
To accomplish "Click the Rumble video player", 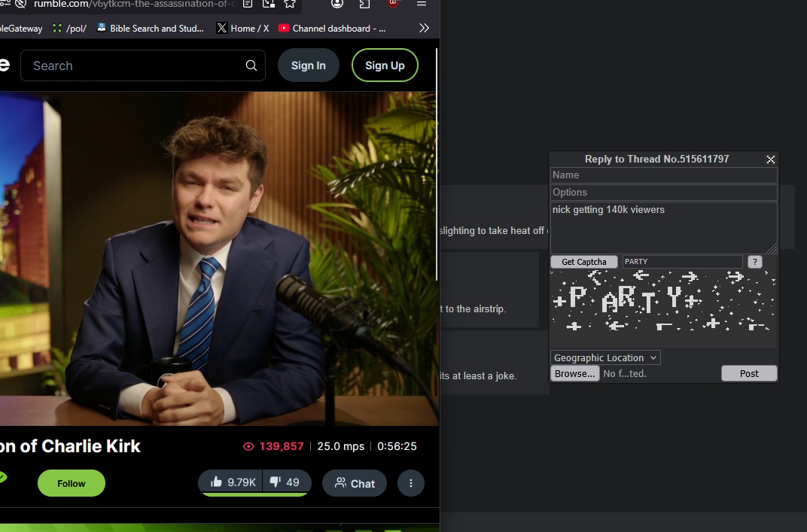I will click(x=219, y=258).
